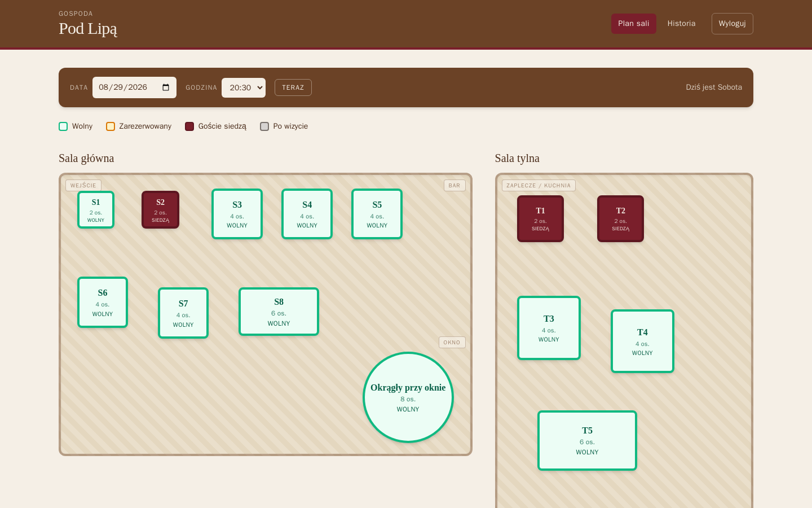Click the Po wizycie legend swatch

click(x=264, y=126)
